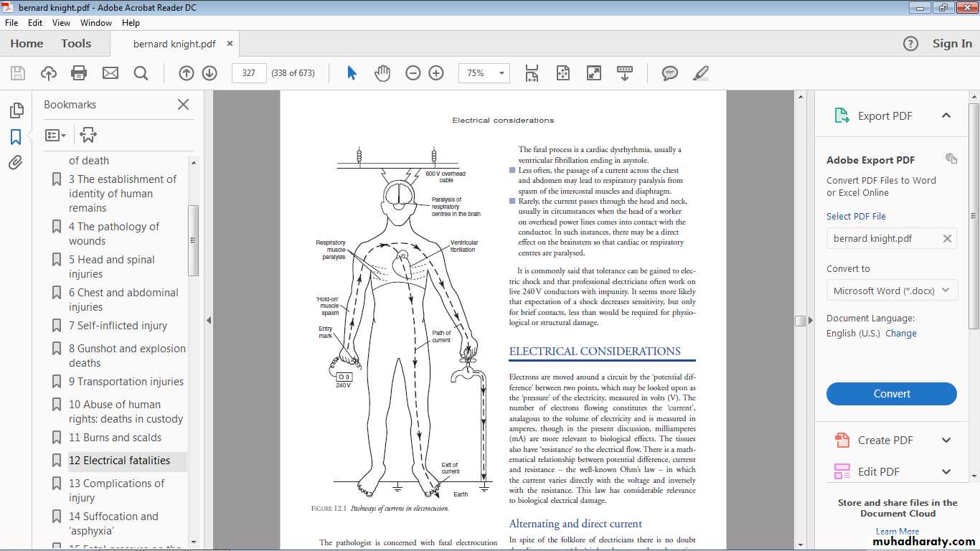Screen dimensions: 980x551
Task: Click the bookmarks panel vertical scrollbar
Action: pyautogui.click(x=193, y=240)
